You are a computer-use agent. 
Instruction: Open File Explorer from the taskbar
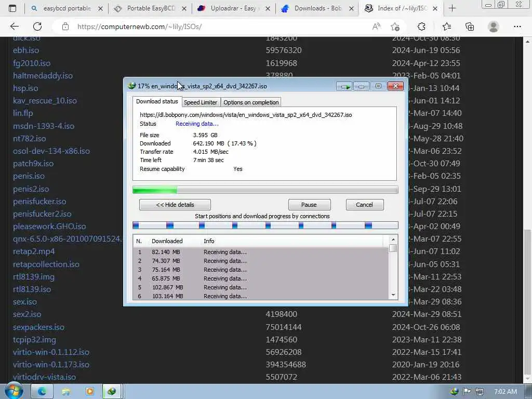click(66, 392)
